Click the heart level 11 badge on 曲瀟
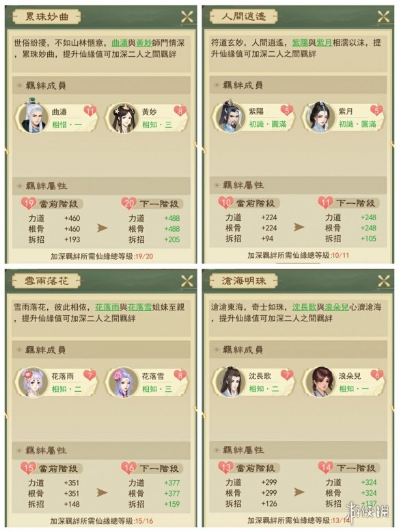399x532 pixels. [x=90, y=111]
